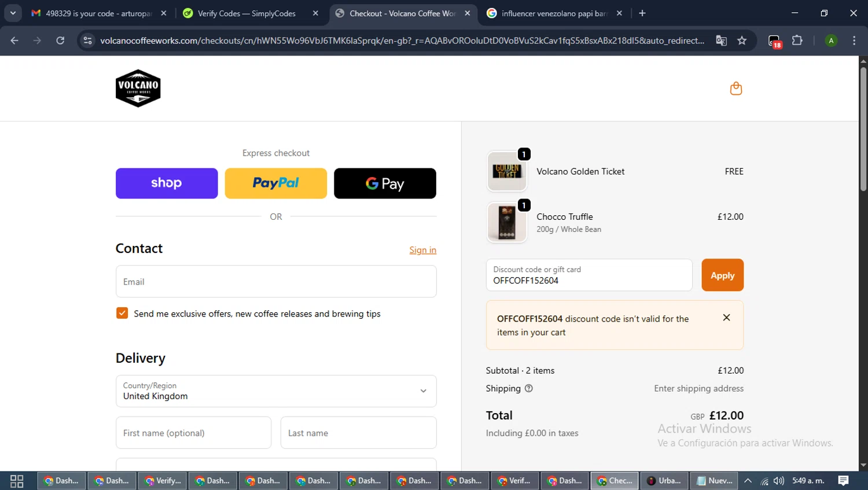Open the Urba... app in the taskbar
Viewport: 868px width, 490px height.
(x=664, y=481)
